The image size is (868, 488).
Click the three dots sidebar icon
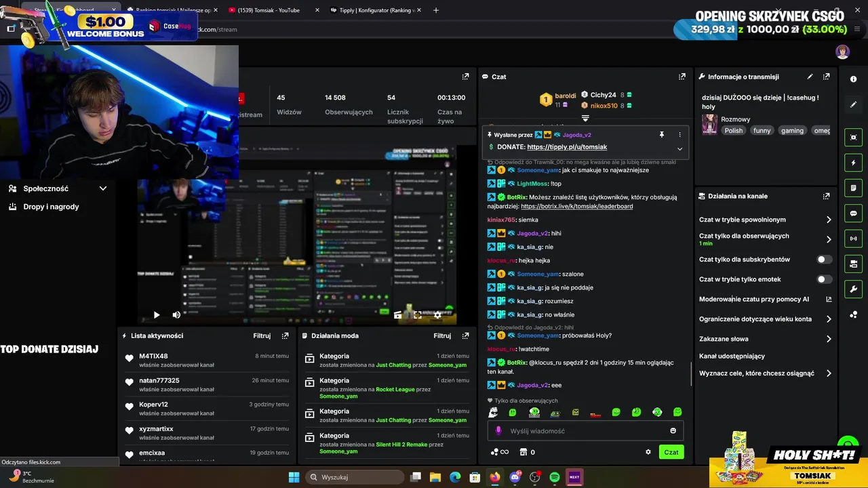tap(853, 314)
